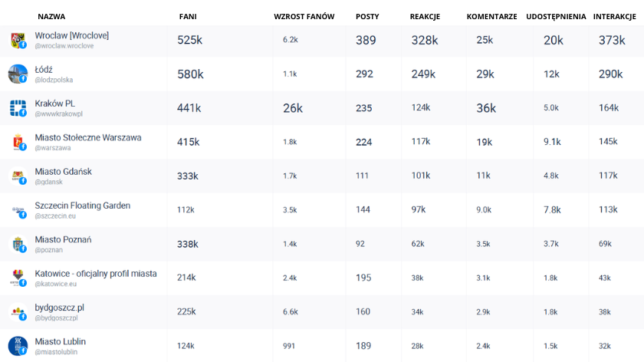Sort by UDOSTĘPNIENIA column header
The height and width of the screenshot is (362, 644).
pos(556,16)
